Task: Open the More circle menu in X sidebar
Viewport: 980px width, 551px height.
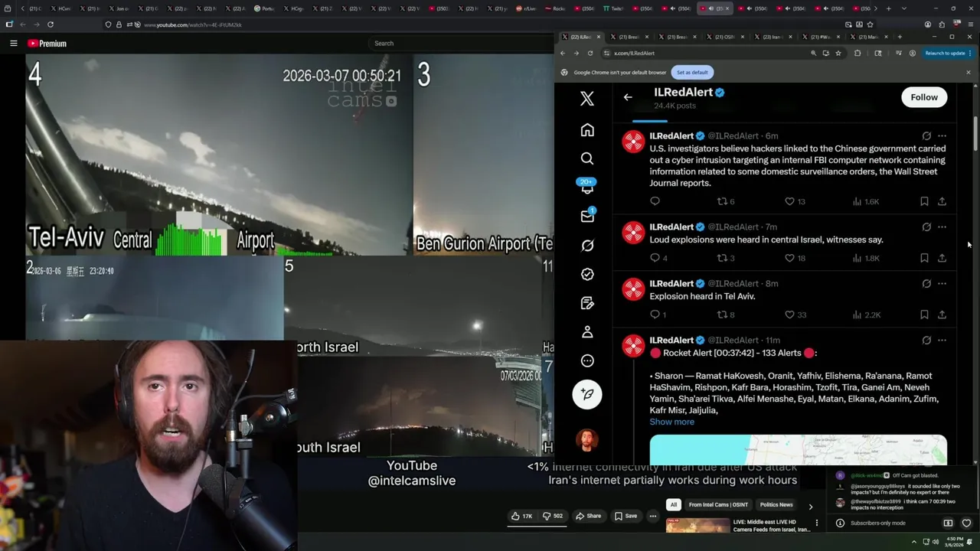Action: [x=587, y=360]
